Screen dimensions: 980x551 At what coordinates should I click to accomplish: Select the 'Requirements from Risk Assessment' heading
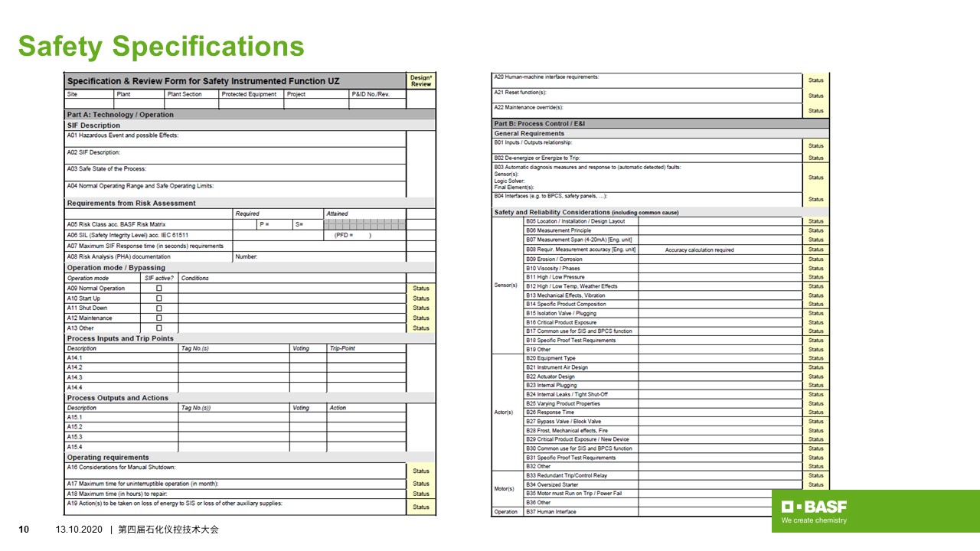tap(131, 204)
